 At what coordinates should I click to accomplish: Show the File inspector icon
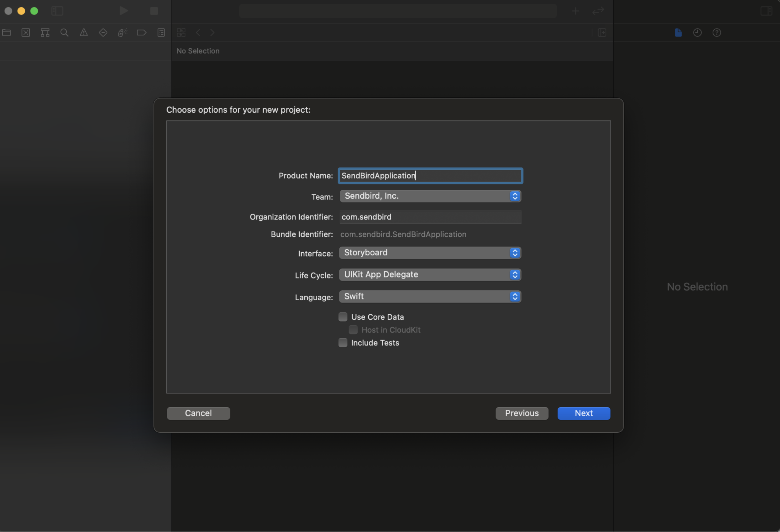678,32
